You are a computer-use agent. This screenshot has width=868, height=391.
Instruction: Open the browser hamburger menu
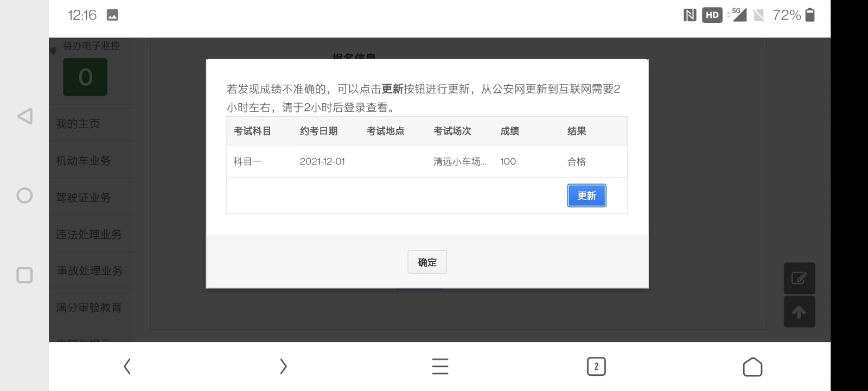pos(440,367)
